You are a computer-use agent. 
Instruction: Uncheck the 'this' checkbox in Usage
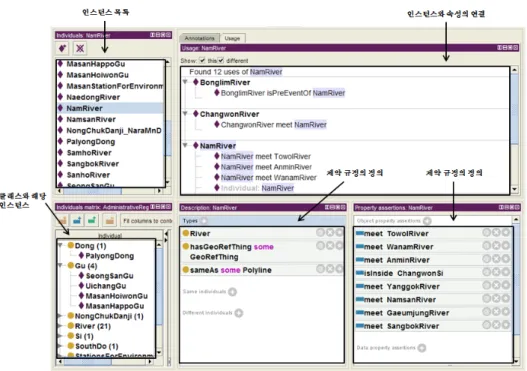pyautogui.click(x=202, y=60)
